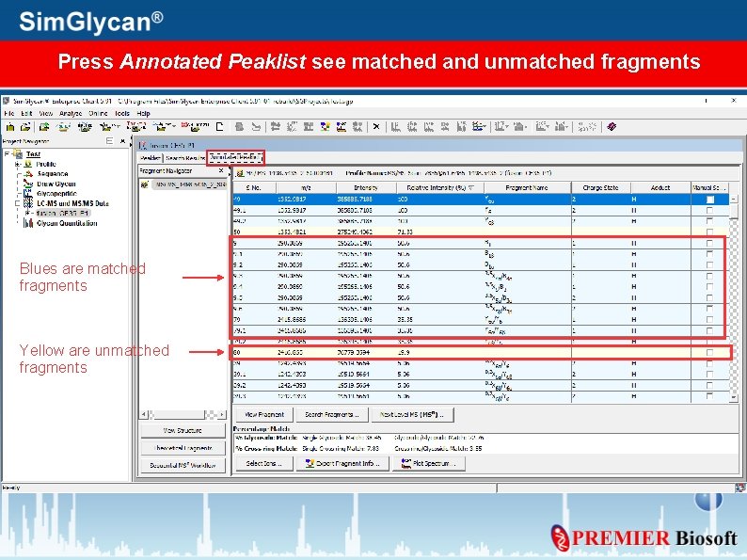Viewport: 747px width, 560px height.
Task: Open the Edit menu
Action: (26, 114)
